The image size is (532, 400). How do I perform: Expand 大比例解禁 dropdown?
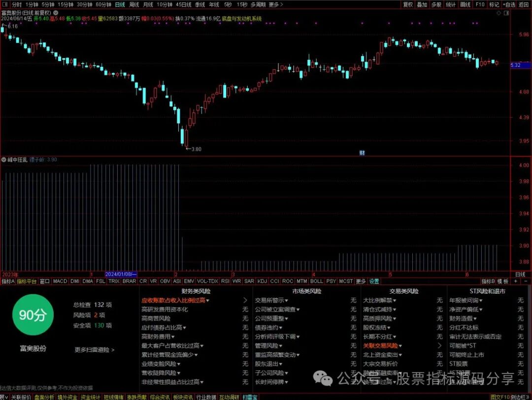click(x=380, y=300)
